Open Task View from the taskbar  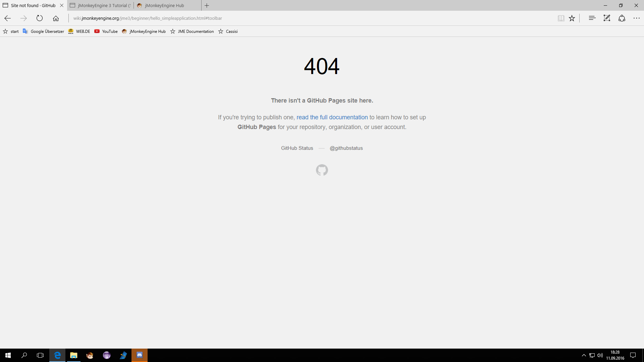click(x=40, y=355)
